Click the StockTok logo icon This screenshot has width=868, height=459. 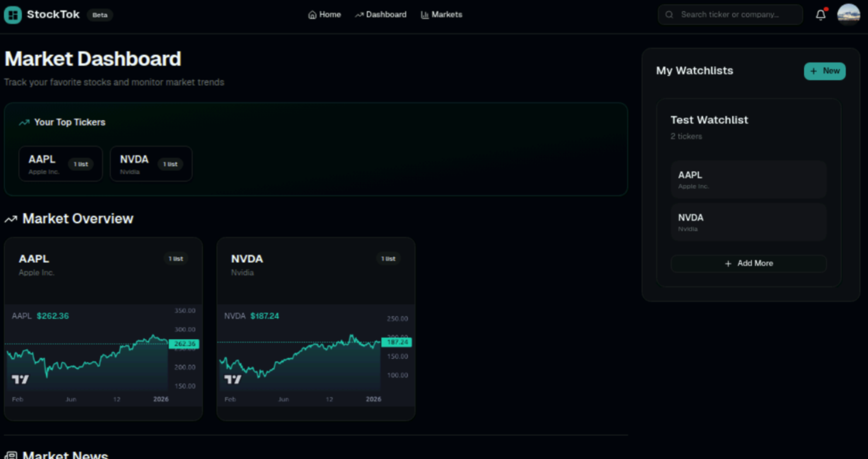pyautogui.click(x=13, y=15)
